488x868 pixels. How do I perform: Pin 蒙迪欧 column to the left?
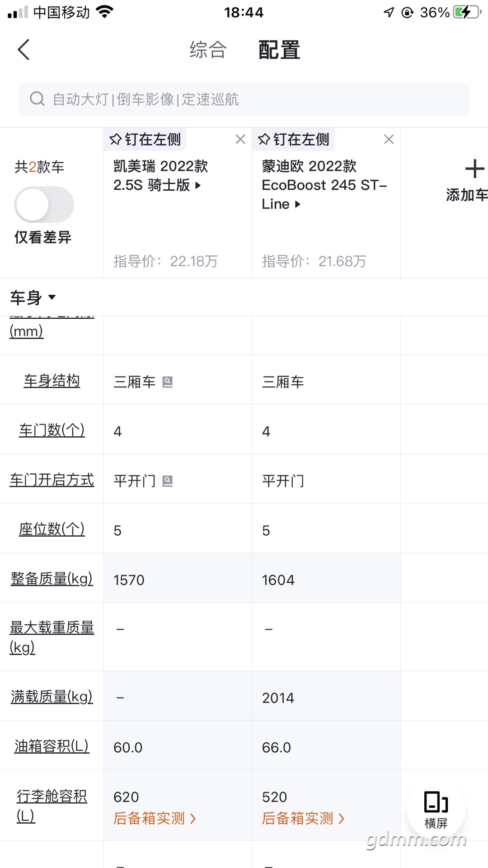pyautogui.click(x=293, y=139)
